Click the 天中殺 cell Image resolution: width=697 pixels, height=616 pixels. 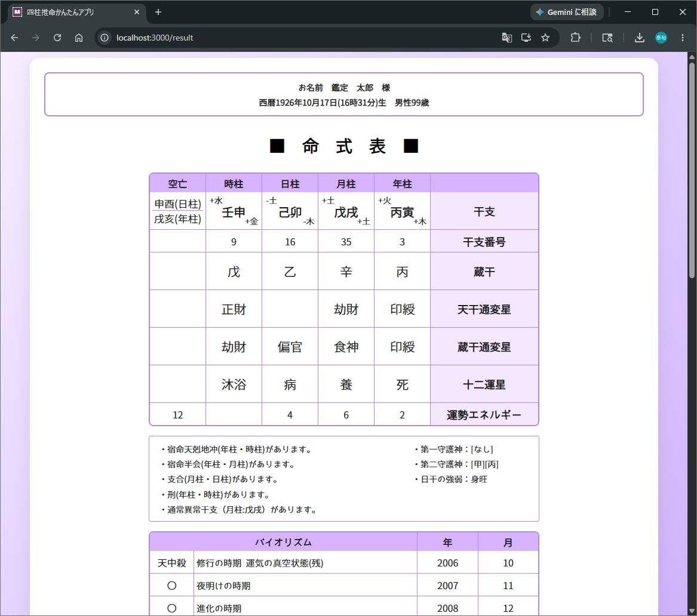coord(171,563)
